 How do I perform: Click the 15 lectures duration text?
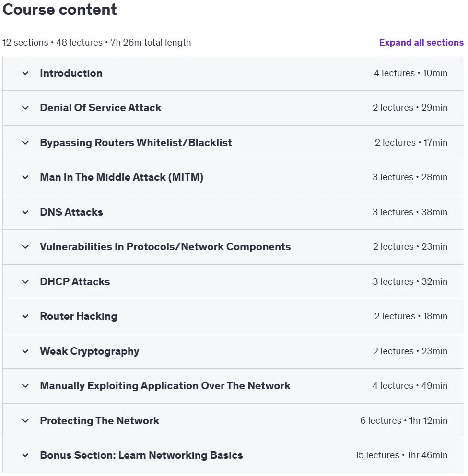tap(401, 455)
